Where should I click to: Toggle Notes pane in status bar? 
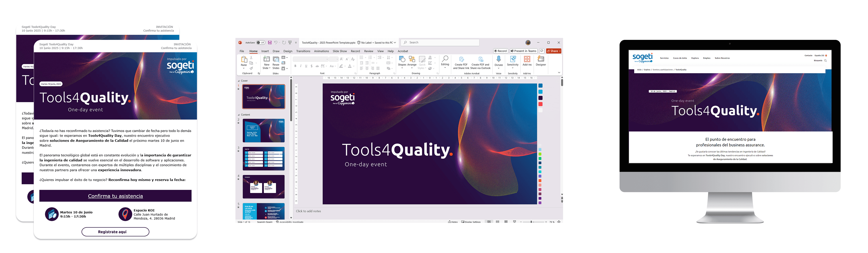coord(453,222)
